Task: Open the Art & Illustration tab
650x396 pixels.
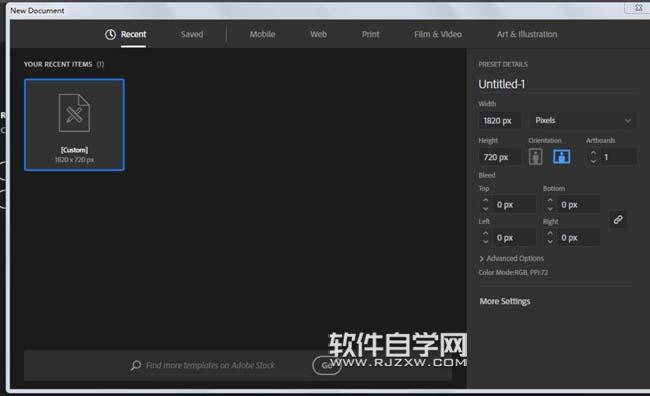Action: pyautogui.click(x=527, y=34)
